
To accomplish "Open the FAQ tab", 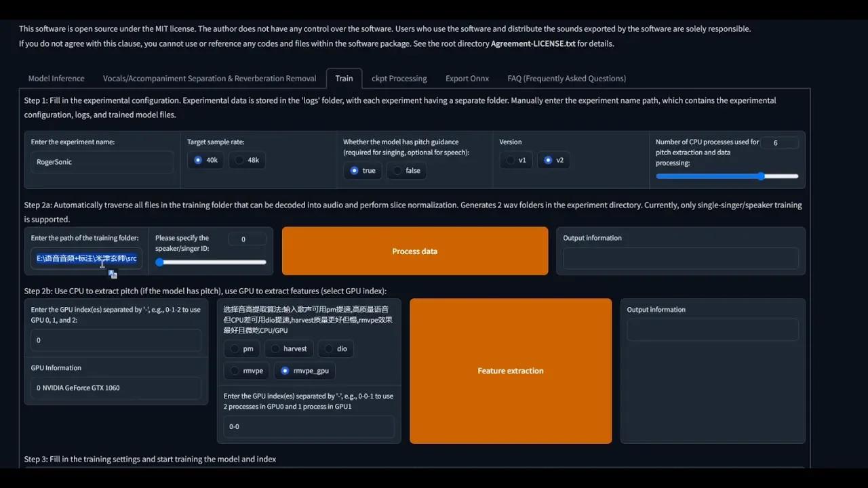I will 566,78.
